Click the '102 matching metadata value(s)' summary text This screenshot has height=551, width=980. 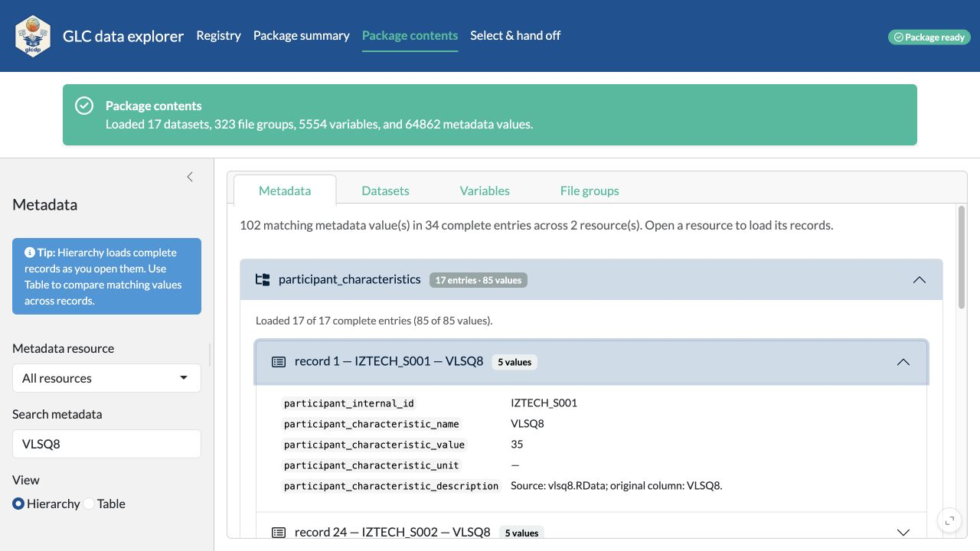click(536, 226)
